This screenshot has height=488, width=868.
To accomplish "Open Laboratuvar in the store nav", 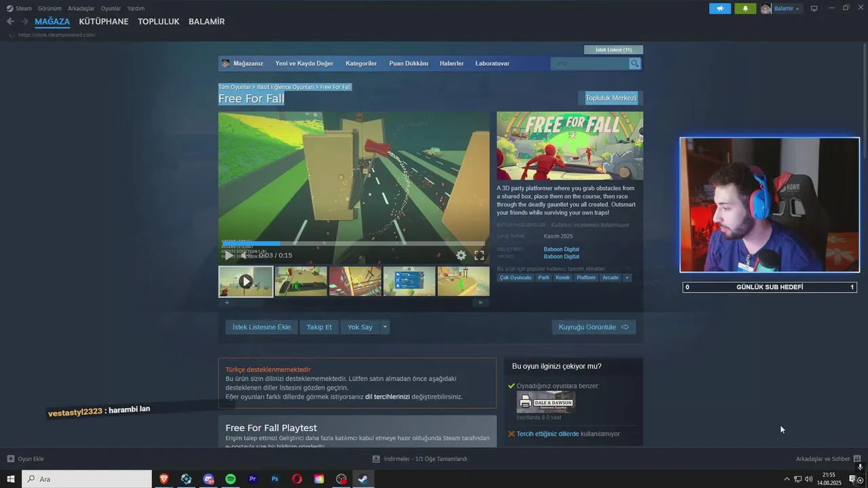I will click(492, 64).
